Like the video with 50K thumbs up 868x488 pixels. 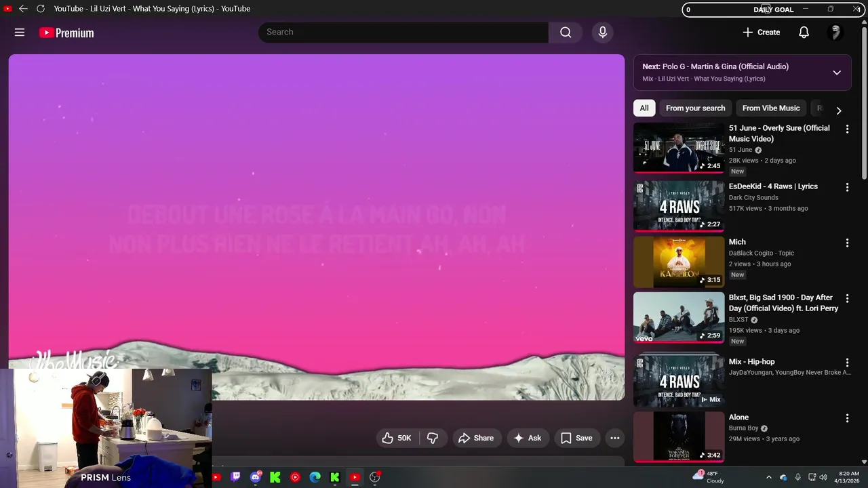(x=397, y=438)
